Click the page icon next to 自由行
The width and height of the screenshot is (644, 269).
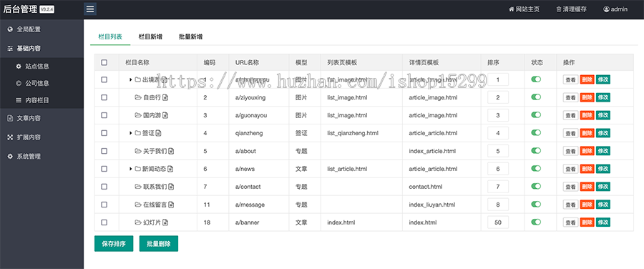pyautogui.click(x=165, y=97)
